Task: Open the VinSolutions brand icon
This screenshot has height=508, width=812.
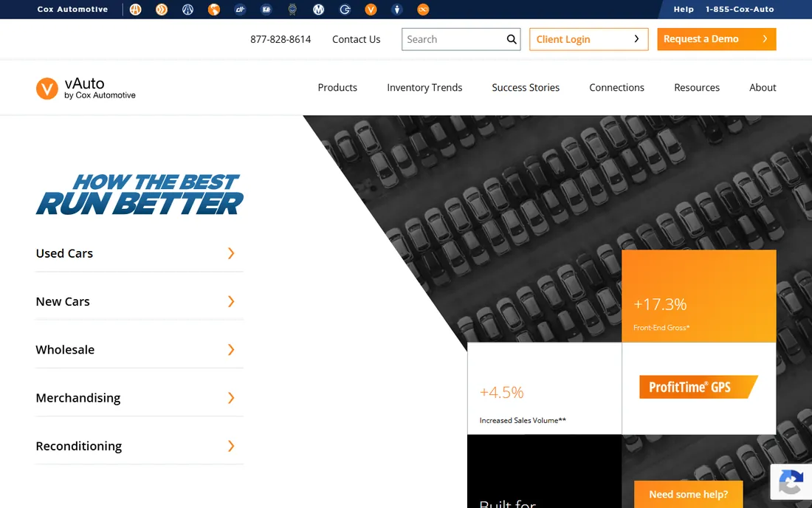Action: [x=397, y=10]
